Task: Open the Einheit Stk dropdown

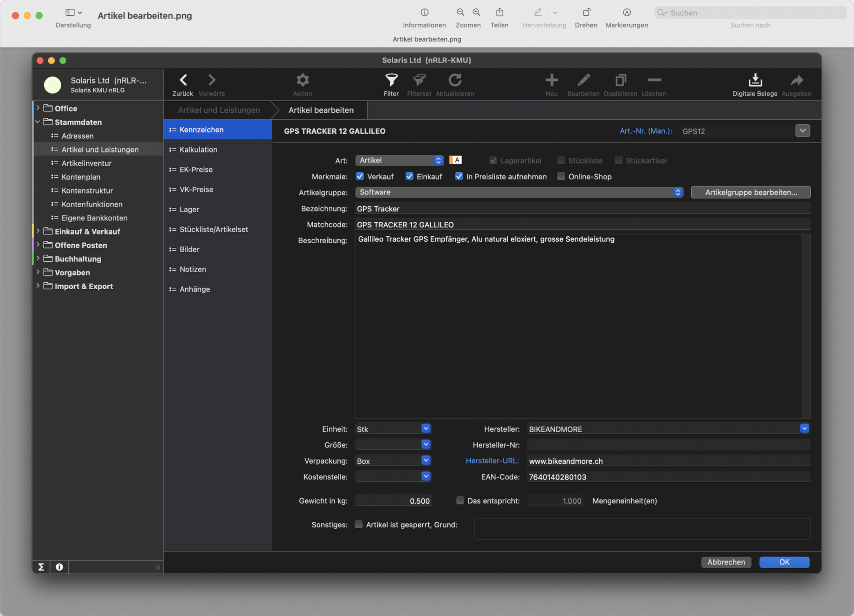Action: (393, 429)
